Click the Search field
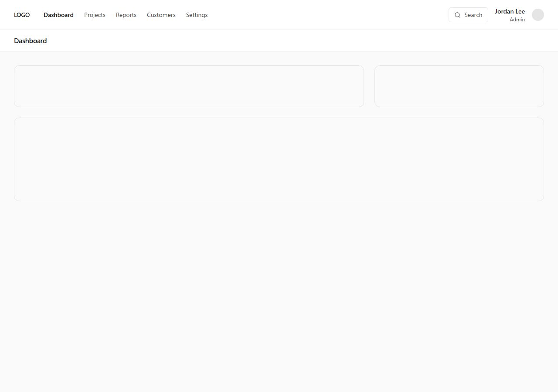 coord(468,15)
